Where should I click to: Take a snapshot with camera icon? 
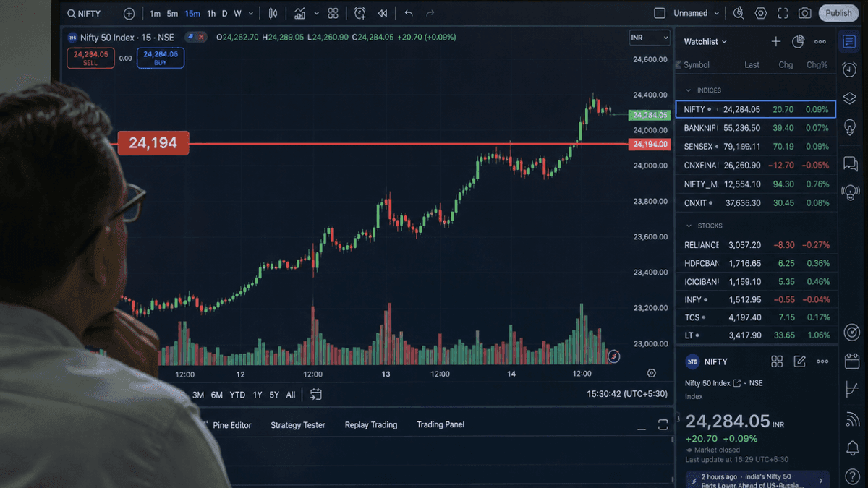(x=804, y=13)
